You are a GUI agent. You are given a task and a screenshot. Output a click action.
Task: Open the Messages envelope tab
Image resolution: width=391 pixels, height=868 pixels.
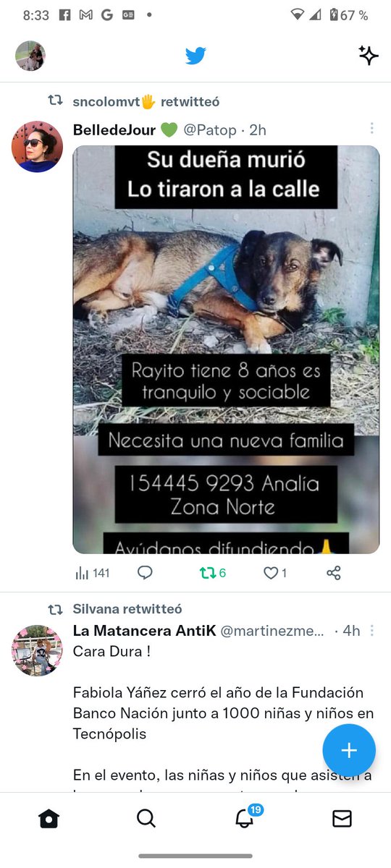point(342,818)
